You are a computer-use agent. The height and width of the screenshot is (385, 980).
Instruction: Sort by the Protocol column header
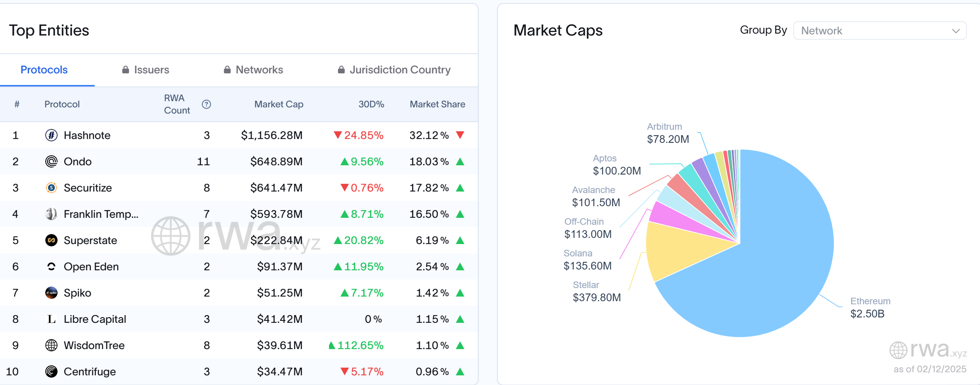(62, 104)
